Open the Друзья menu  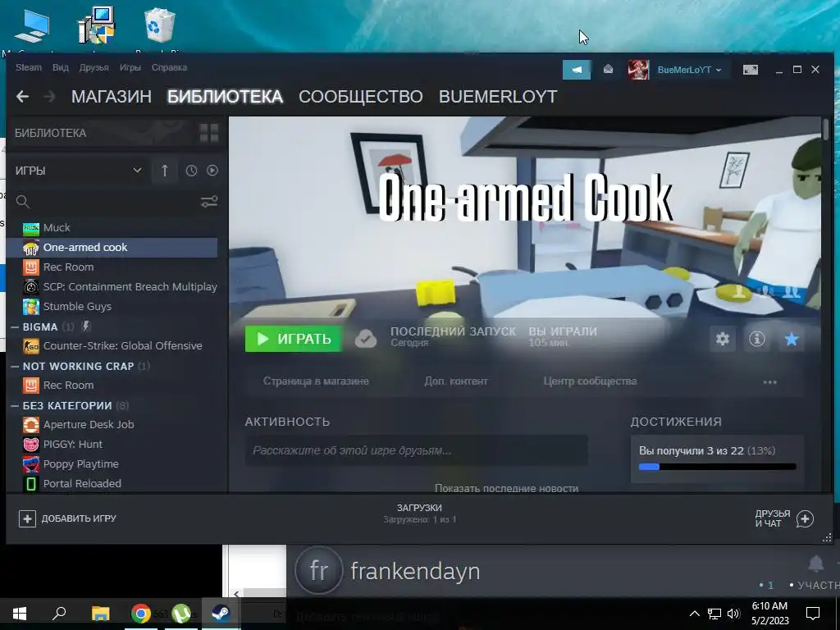click(94, 67)
